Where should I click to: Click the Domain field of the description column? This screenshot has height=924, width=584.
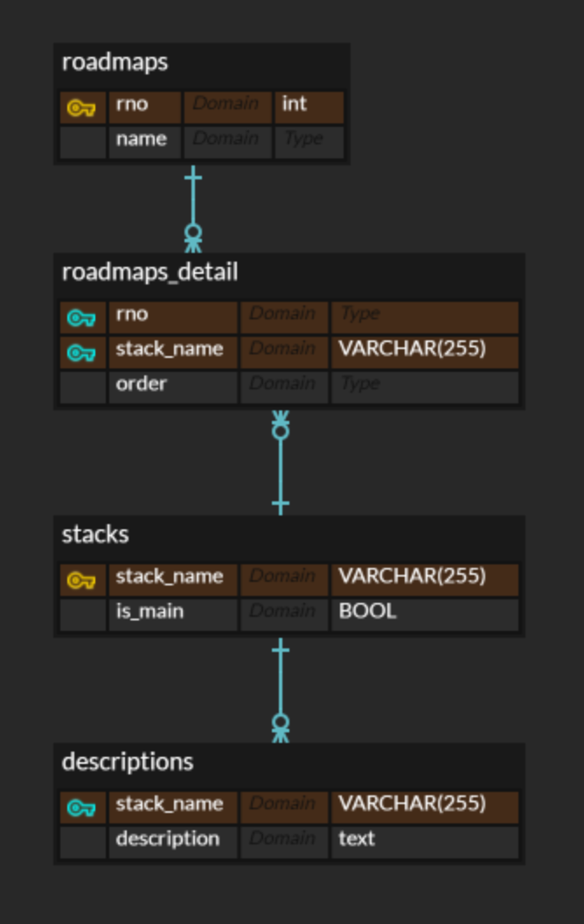click(x=282, y=839)
